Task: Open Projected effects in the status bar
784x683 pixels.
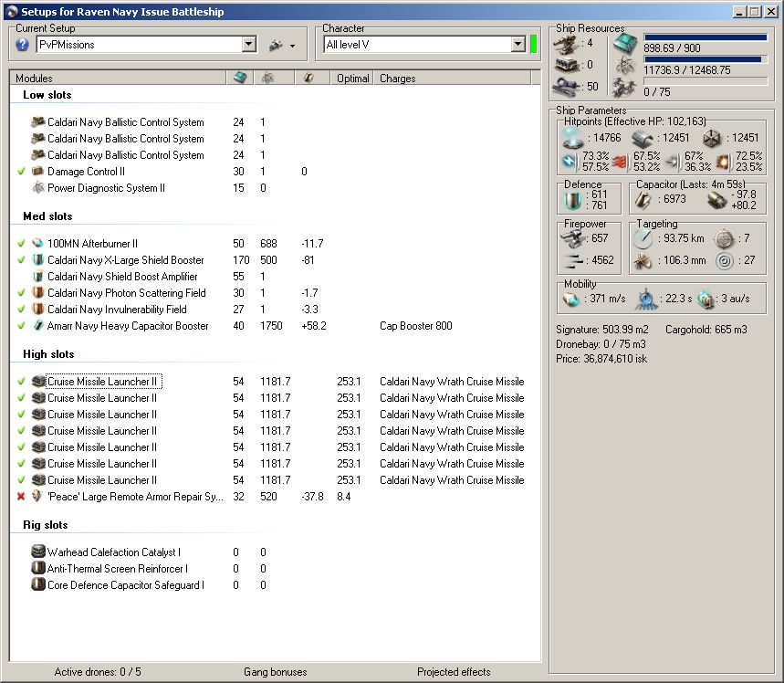Action: (x=454, y=672)
